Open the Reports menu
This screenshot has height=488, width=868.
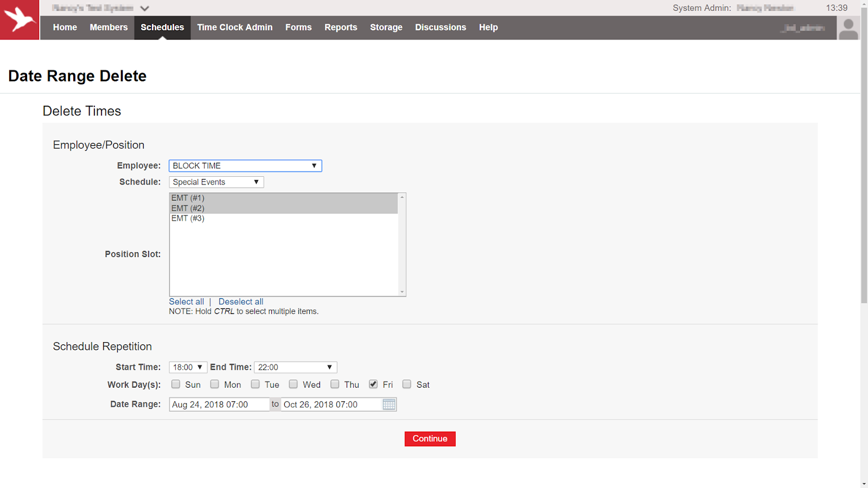(341, 28)
